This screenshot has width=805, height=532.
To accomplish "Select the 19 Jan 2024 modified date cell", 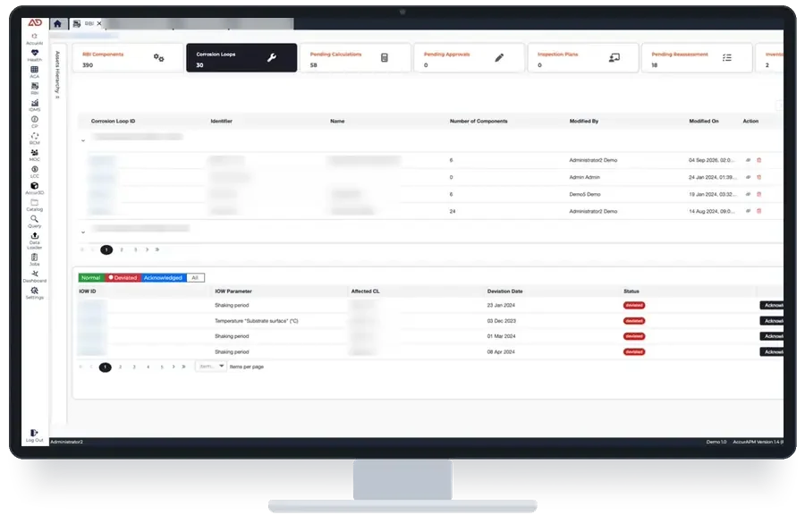I will coord(713,194).
